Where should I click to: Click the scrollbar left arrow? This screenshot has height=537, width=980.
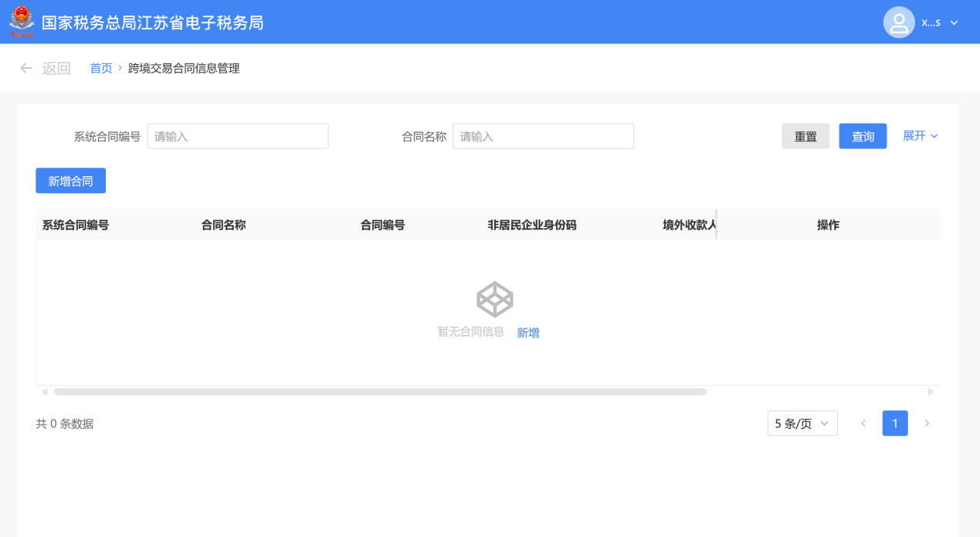[45, 392]
